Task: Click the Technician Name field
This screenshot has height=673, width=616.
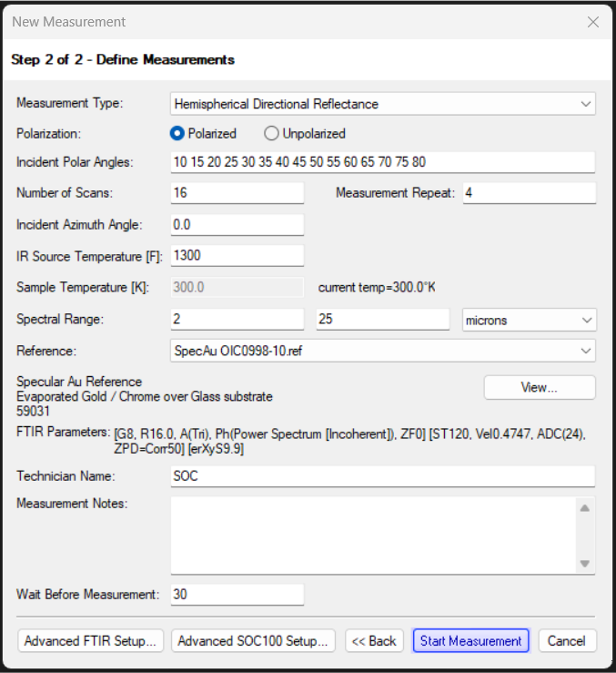Action: 383,475
